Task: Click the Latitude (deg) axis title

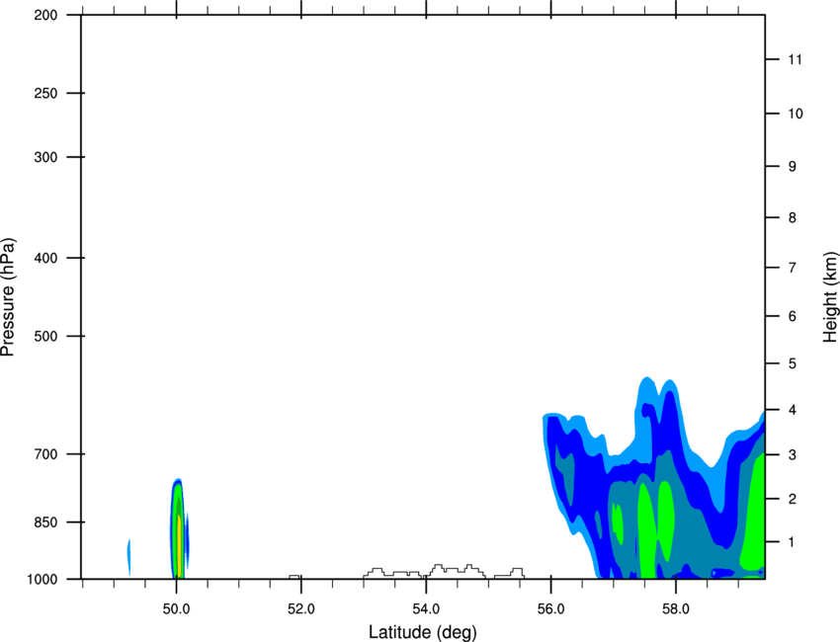Action: 423,632
